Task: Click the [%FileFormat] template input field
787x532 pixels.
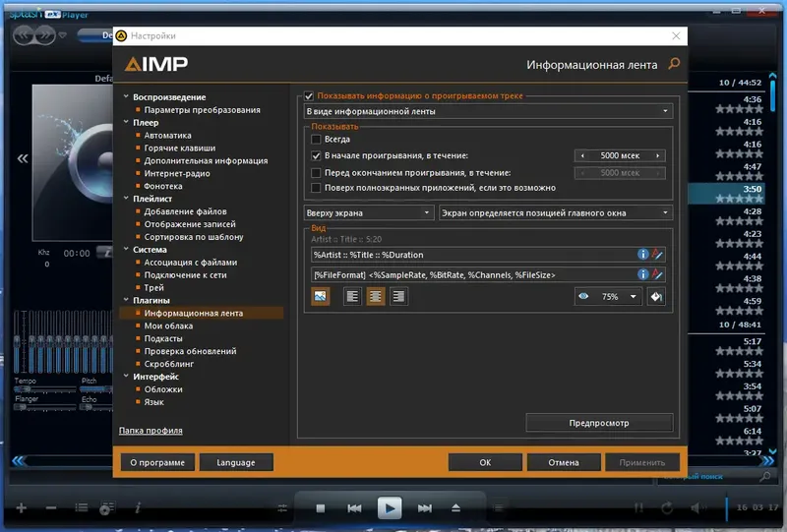Action: point(473,274)
